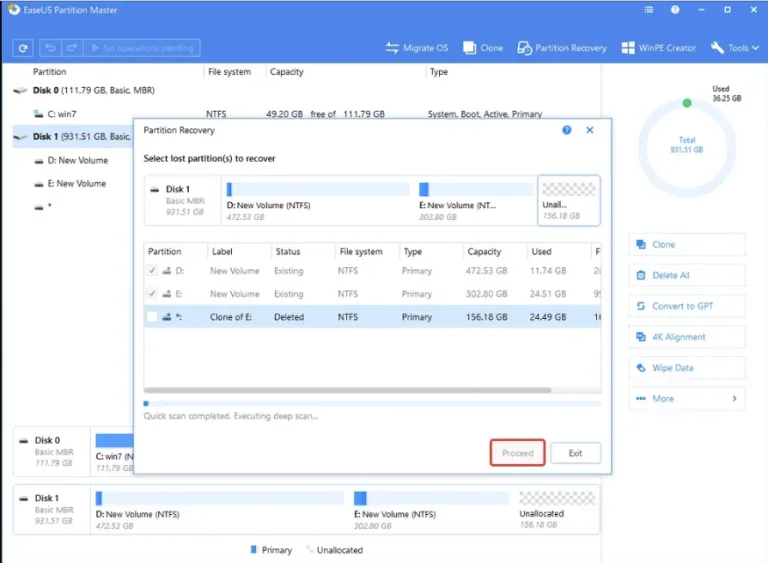Open Partition Recovery dialog help icon

click(567, 130)
